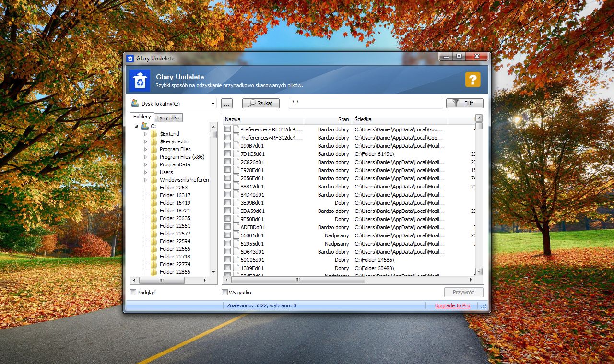614x364 pixels.
Task: Check the box for file 2056Ed01
Action: (228, 178)
